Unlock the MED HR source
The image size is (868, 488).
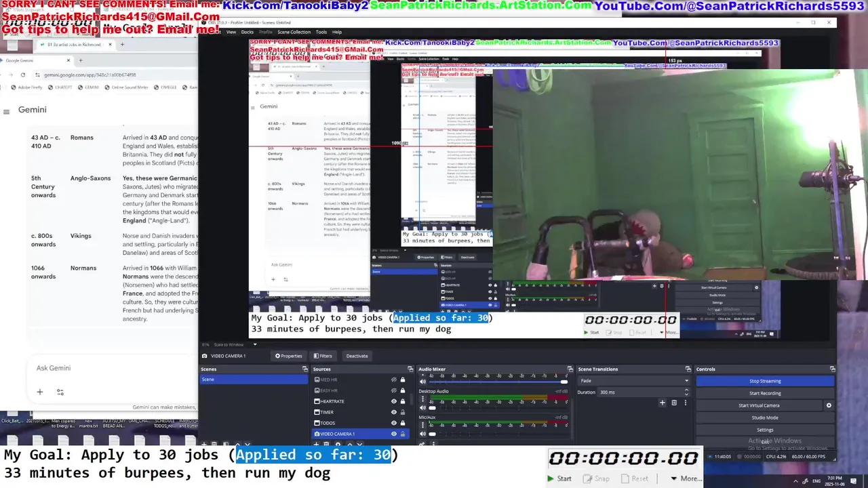pos(402,380)
